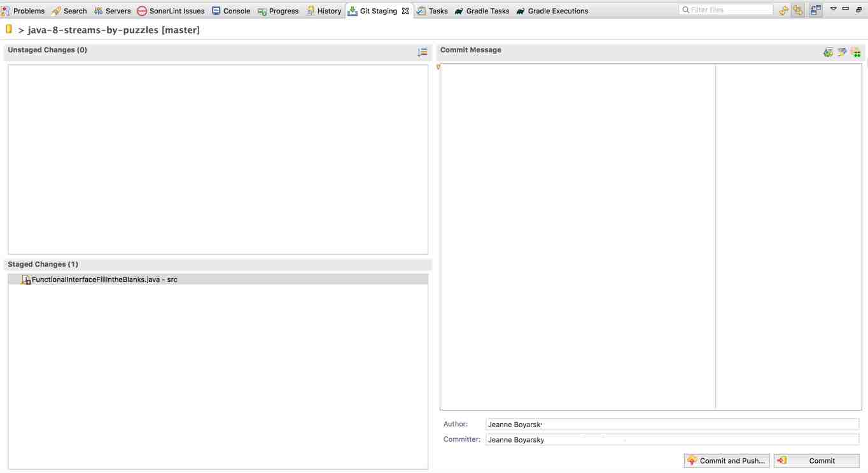Close the Git Staging tab
This screenshot has width=868, height=473.
pos(405,11)
